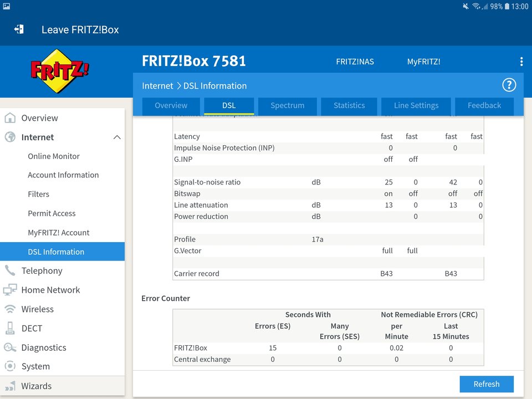Open Wireless menu entry
This screenshot has width=532, height=399.
[x=37, y=309]
